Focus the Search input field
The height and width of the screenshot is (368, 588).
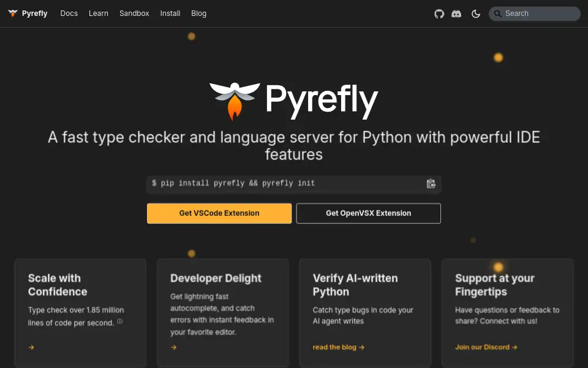coord(534,13)
